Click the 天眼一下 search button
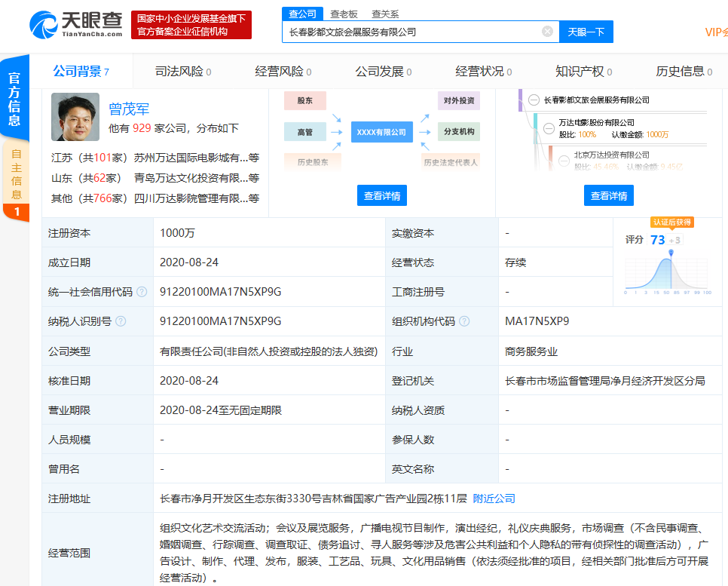 click(586, 32)
